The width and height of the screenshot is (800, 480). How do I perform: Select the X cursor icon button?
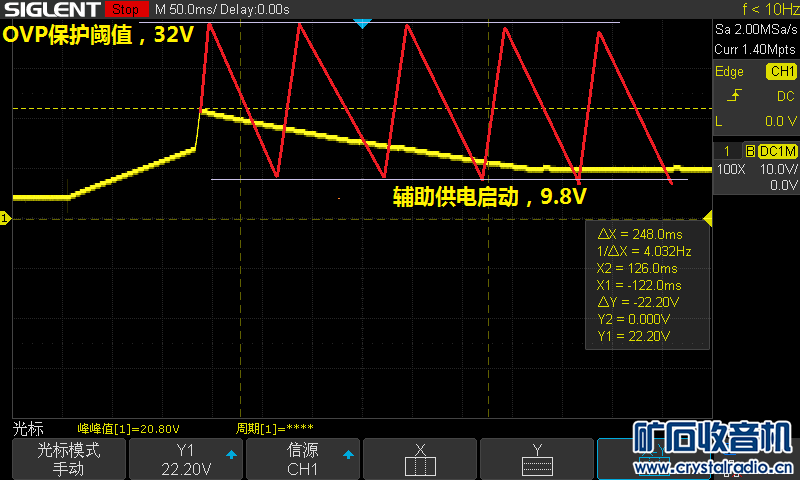point(420,458)
